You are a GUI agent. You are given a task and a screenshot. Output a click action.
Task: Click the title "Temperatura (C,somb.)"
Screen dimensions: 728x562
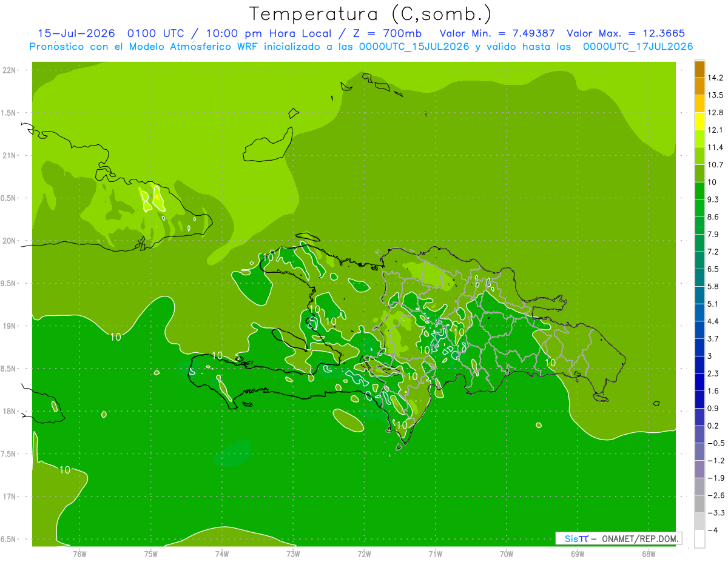371,14
